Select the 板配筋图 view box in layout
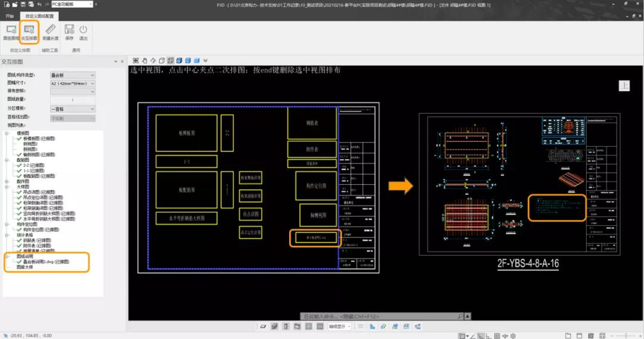This screenshot has height=339, width=644. tap(187, 189)
